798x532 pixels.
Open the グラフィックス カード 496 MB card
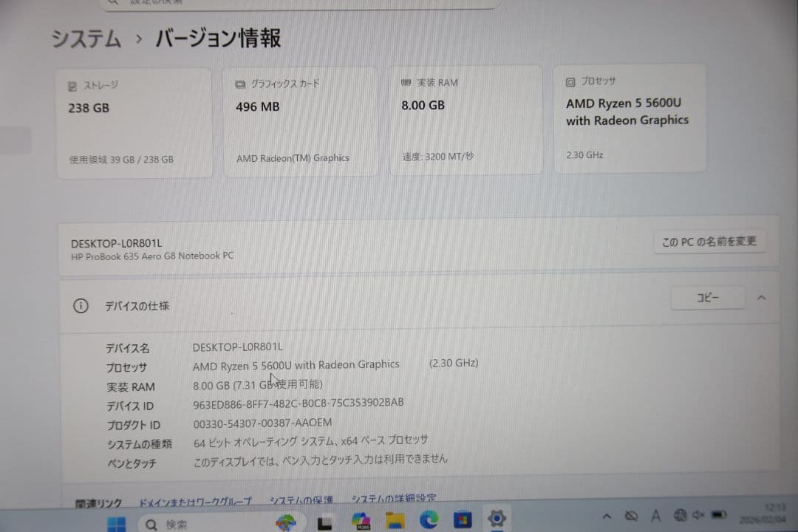click(301, 121)
